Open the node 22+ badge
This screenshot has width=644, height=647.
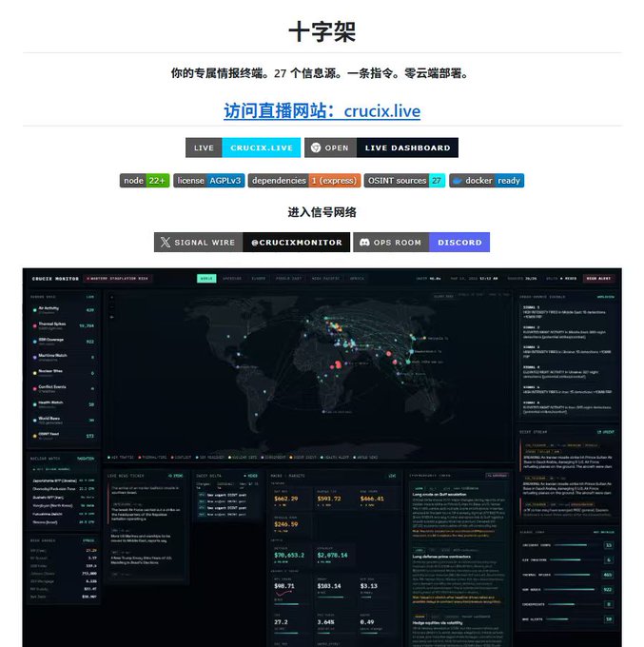[145, 181]
